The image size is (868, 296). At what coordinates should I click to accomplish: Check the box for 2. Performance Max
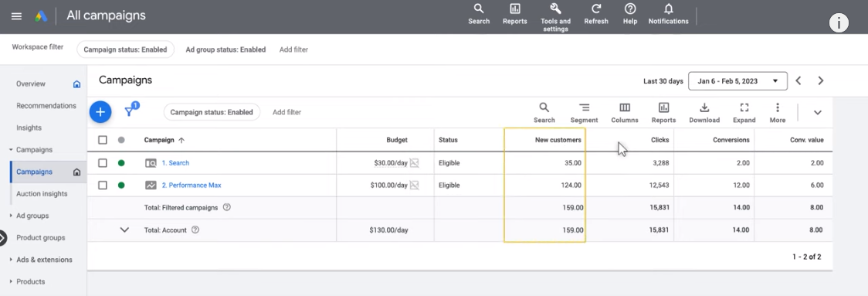[x=103, y=185]
